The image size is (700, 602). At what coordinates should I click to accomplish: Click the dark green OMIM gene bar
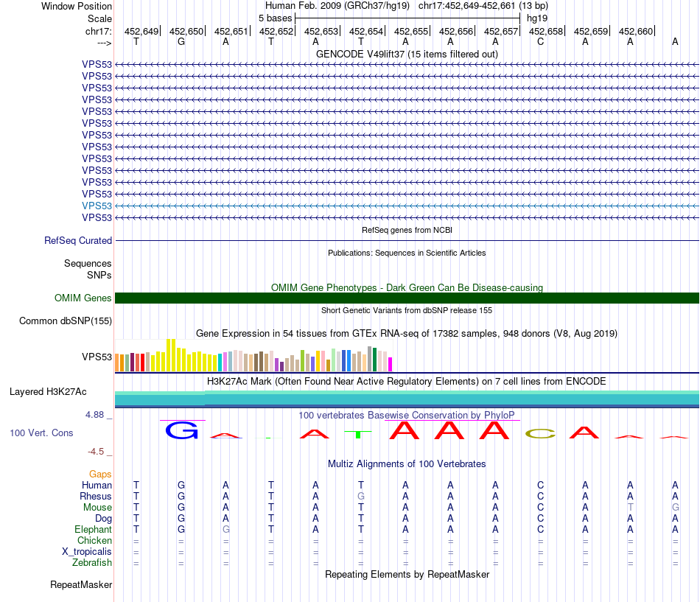(407, 298)
